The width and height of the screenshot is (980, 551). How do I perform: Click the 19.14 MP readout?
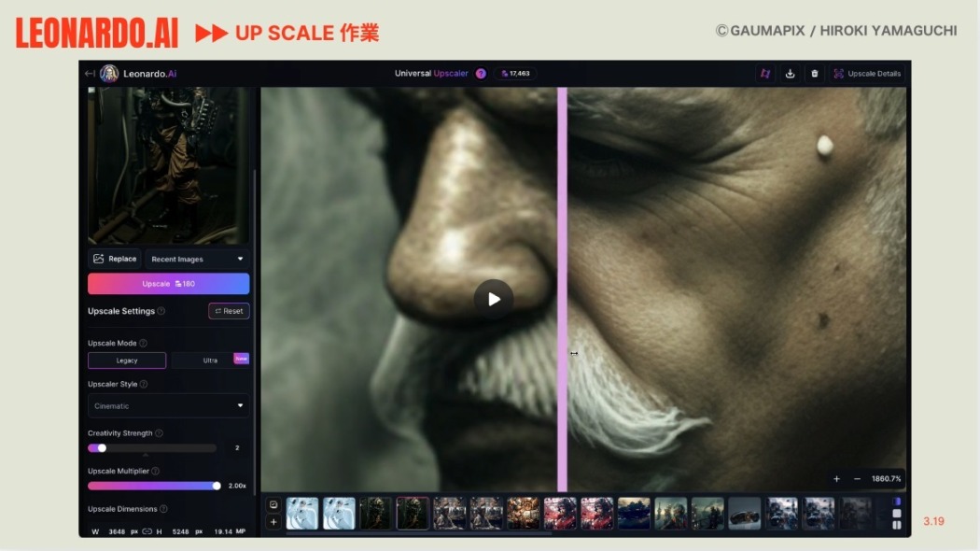point(230,531)
